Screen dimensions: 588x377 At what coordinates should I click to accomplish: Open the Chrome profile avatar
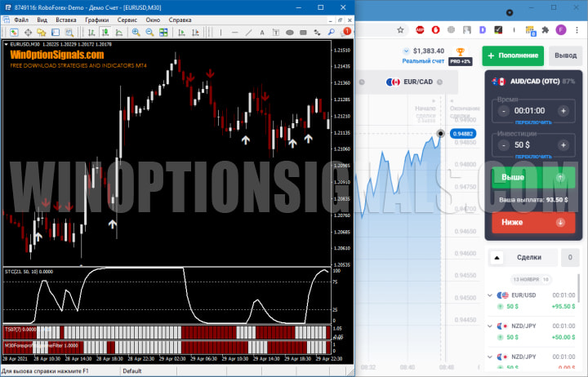tap(561, 29)
